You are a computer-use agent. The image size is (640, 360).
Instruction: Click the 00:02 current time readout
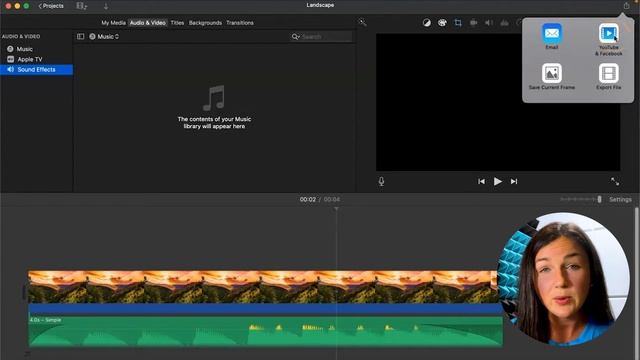point(308,200)
